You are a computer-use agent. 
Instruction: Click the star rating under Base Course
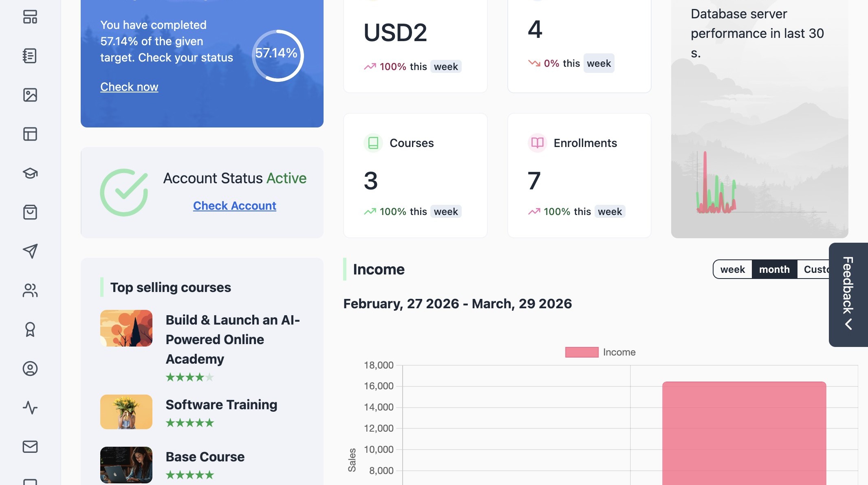(190, 475)
